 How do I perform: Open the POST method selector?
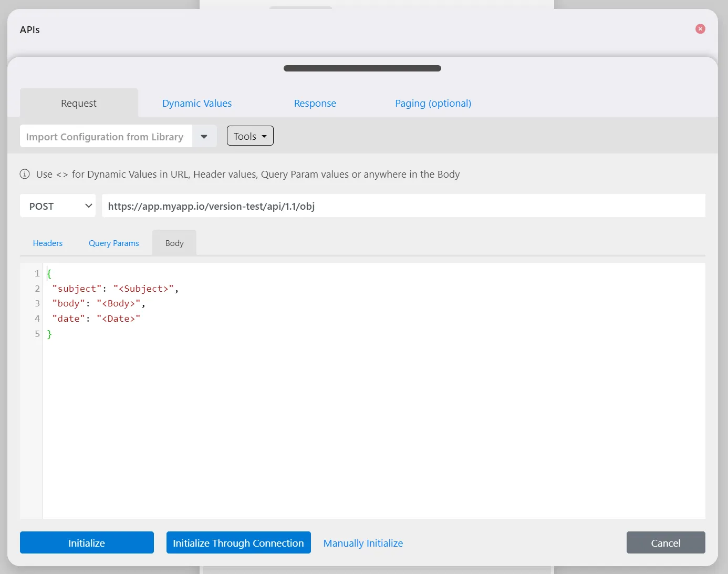[x=58, y=206]
